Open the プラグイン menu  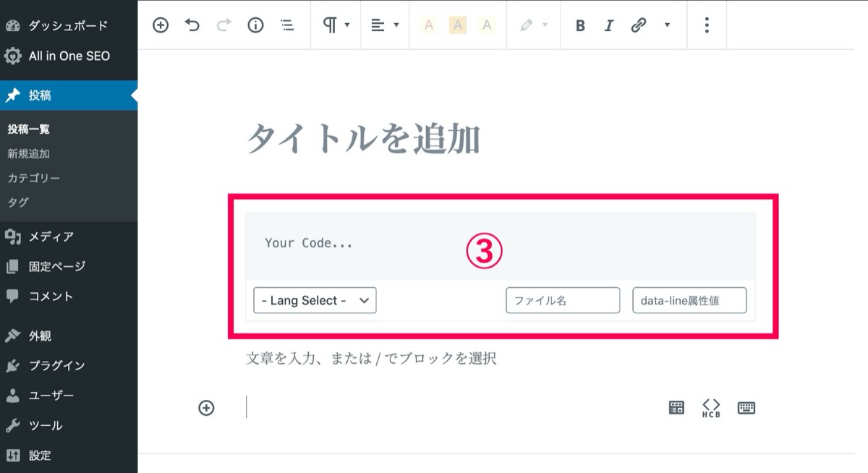pyautogui.click(x=68, y=366)
